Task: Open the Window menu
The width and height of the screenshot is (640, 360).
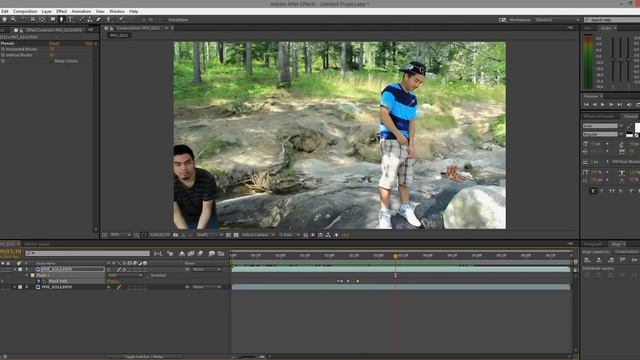Action: tap(117, 11)
